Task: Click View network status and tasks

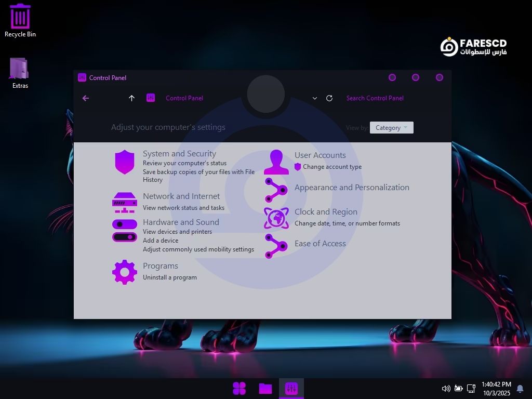Action: pos(183,208)
